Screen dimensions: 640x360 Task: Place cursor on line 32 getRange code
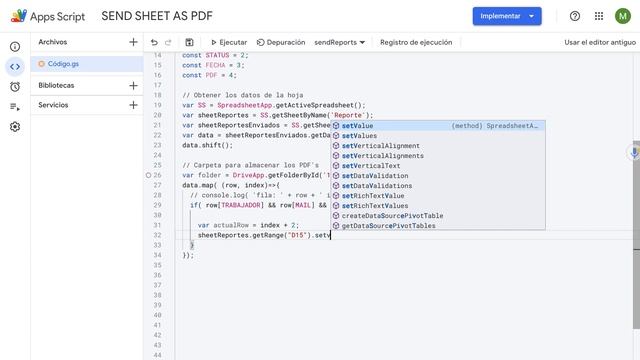click(264, 236)
